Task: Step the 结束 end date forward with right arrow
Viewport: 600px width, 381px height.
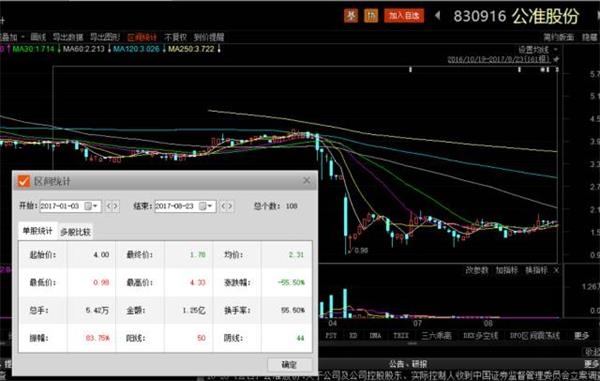Action: click(x=230, y=206)
